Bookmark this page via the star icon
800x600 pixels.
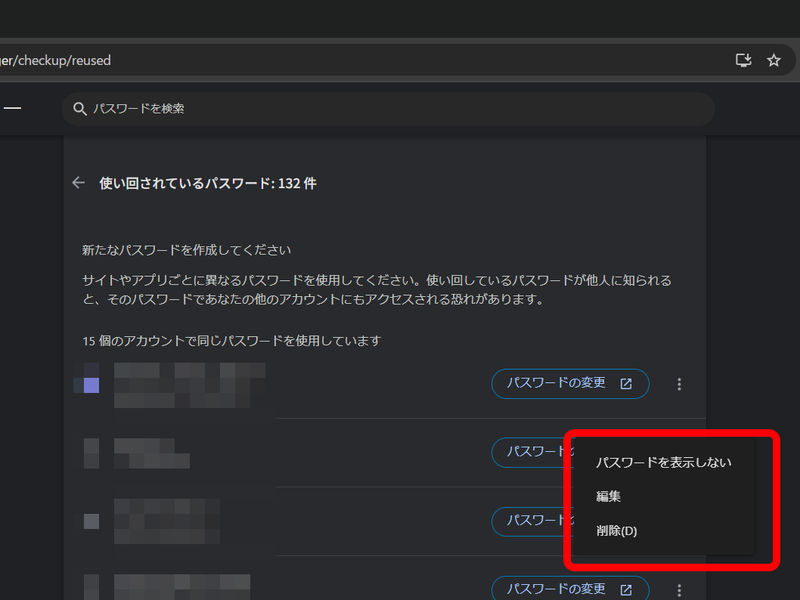(773, 60)
